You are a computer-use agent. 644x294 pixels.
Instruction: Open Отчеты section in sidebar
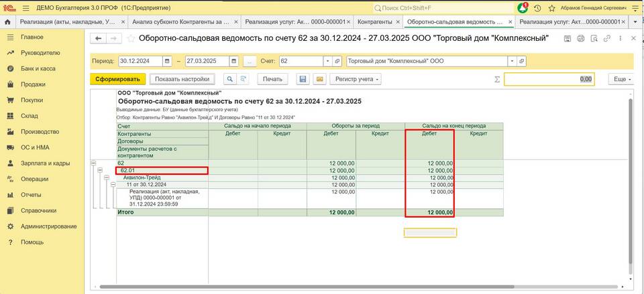coord(31,195)
